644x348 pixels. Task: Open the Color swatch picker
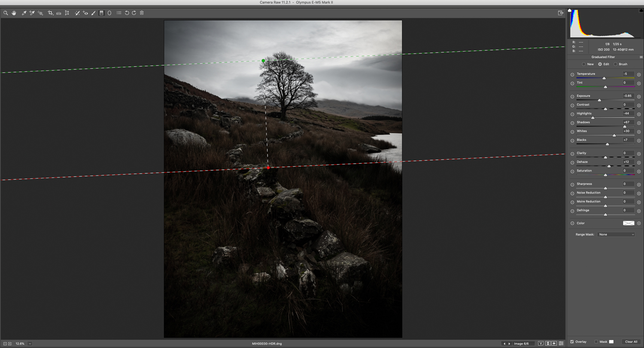(x=629, y=223)
